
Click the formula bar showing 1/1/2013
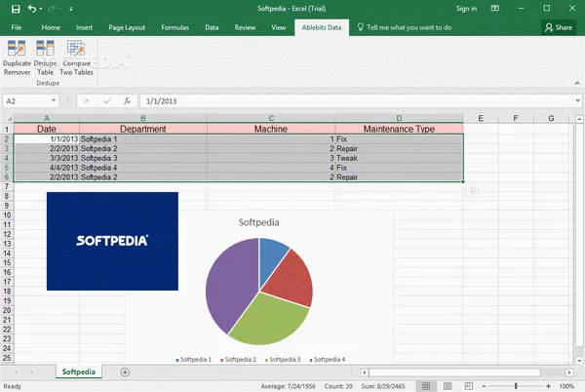pos(356,101)
